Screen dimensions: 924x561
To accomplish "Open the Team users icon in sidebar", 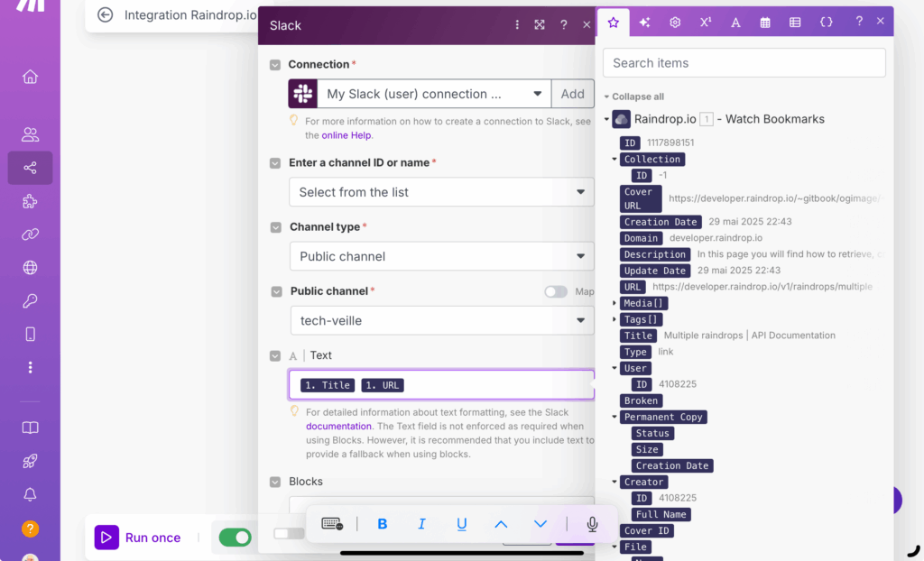I will click(30, 134).
